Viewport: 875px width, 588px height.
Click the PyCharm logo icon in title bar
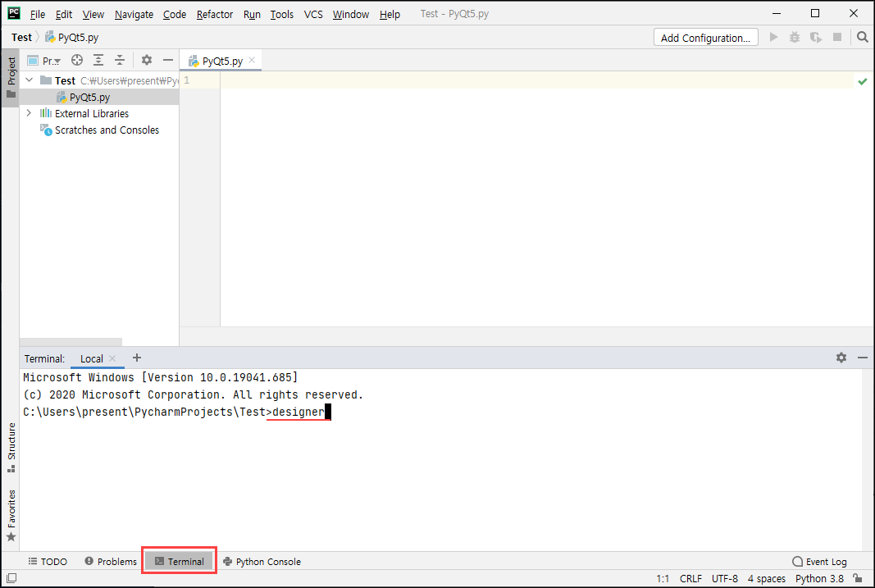click(14, 13)
